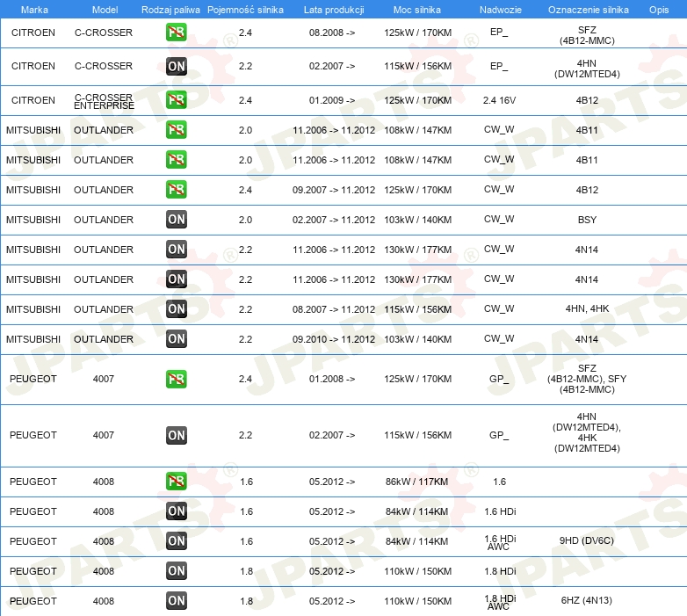Click the PB fuel icon for Citroen C-Crosser 2.4 SFZ

176,33
